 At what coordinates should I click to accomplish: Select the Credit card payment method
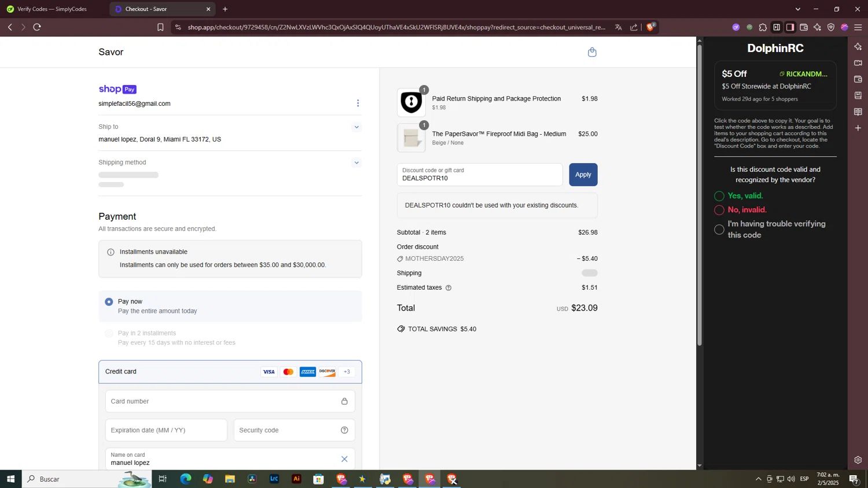click(x=230, y=372)
